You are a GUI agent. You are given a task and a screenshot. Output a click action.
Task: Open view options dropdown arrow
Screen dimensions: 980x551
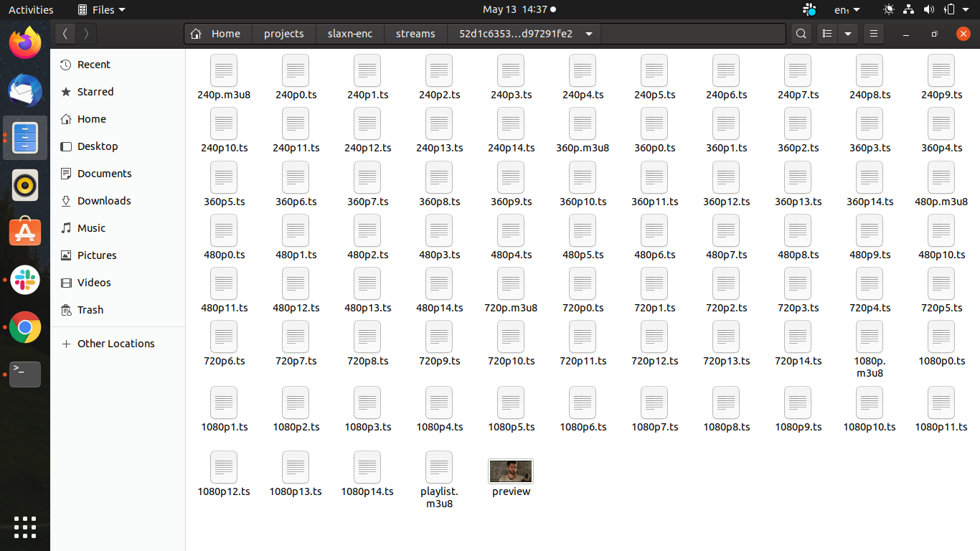(x=848, y=34)
